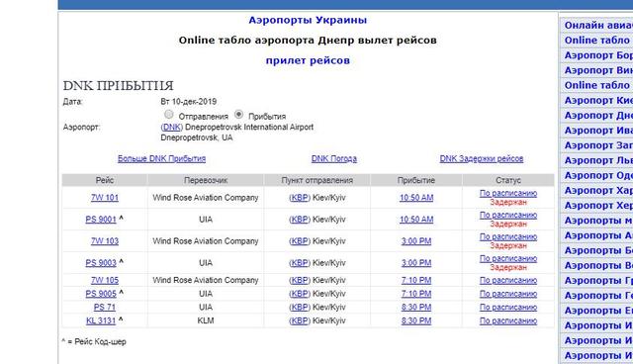The image size is (633, 364).
Task: Open Аэропорт Львов sidebar menu item
Action: click(x=598, y=160)
